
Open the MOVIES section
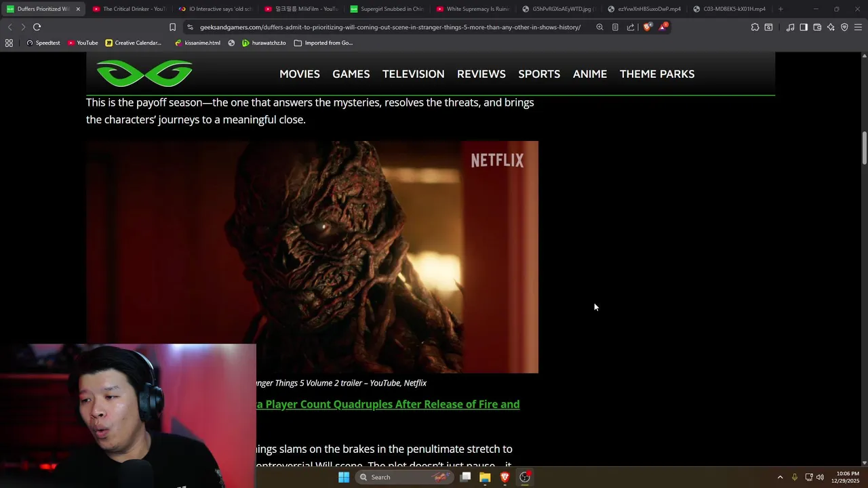[x=300, y=74]
